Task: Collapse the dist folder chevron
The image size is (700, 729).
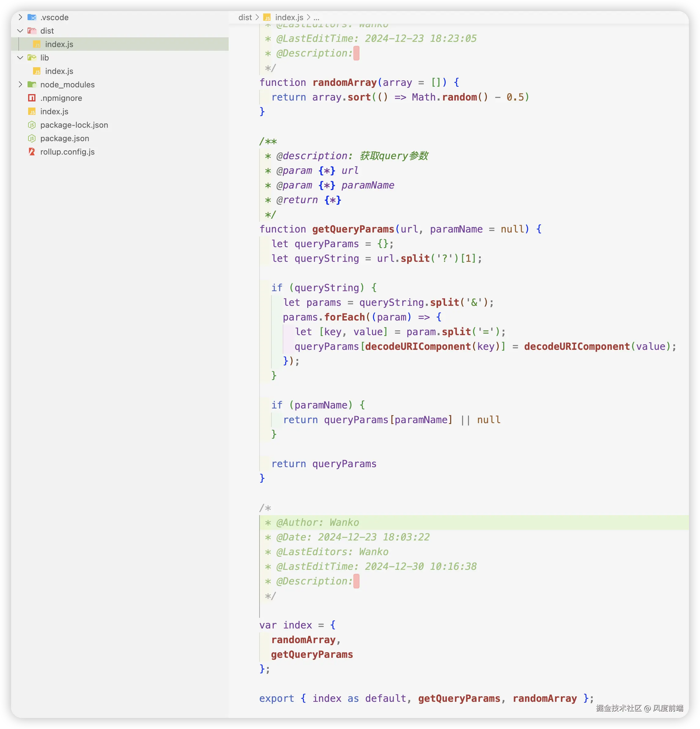Action: tap(20, 31)
